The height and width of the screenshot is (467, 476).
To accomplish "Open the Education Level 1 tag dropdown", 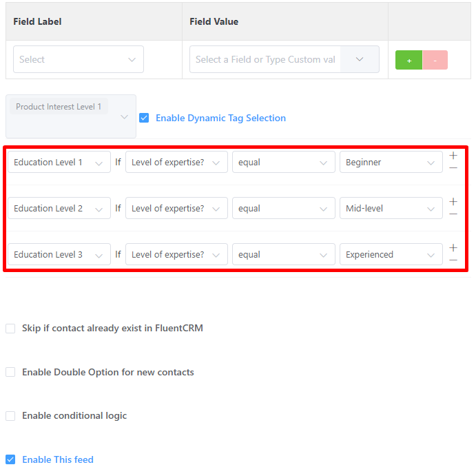I will pyautogui.click(x=59, y=163).
